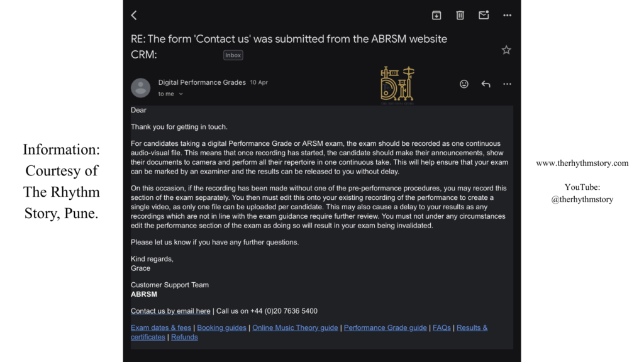Mark the email as unread
644x362 pixels.
(x=484, y=15)
